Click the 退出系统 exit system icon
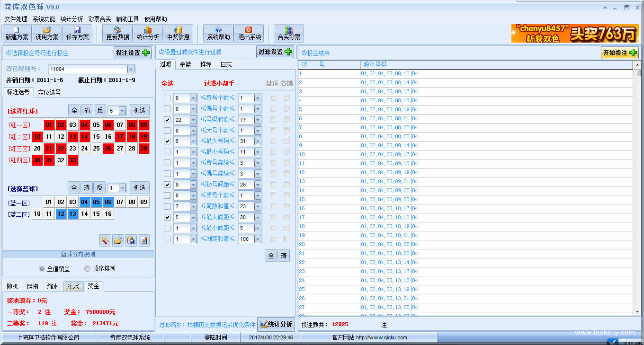The image size is (644, 345). pyautogui.click(x=249, y=33)
